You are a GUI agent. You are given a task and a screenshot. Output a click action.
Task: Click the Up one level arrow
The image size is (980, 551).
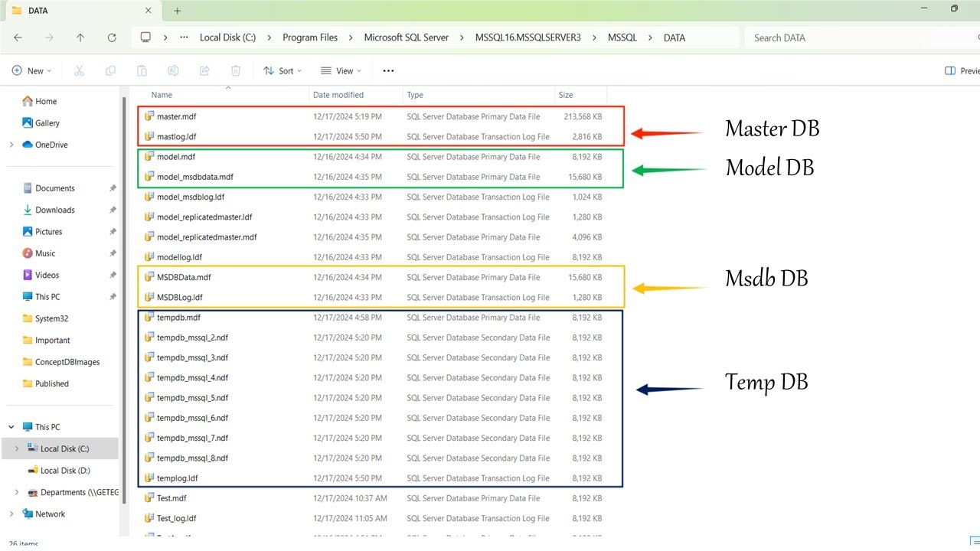coord(80,37)
